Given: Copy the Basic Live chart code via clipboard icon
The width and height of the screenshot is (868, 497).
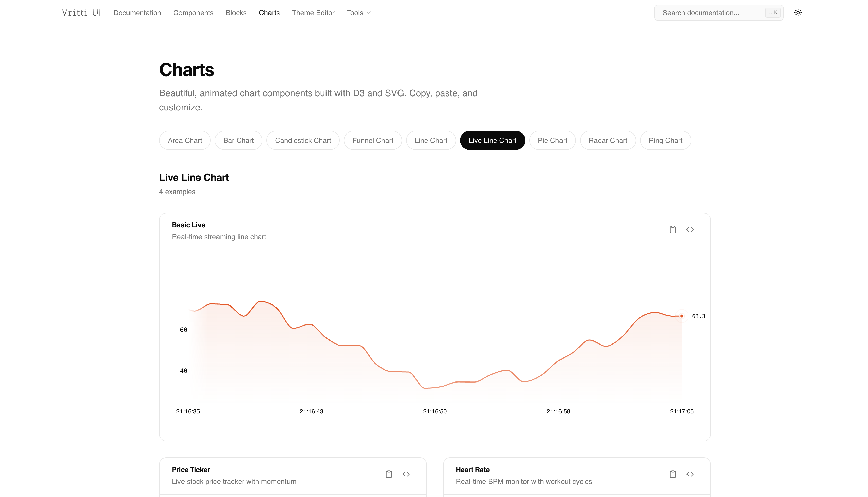Looking at the screenshot, I should [x=673, y=230].
